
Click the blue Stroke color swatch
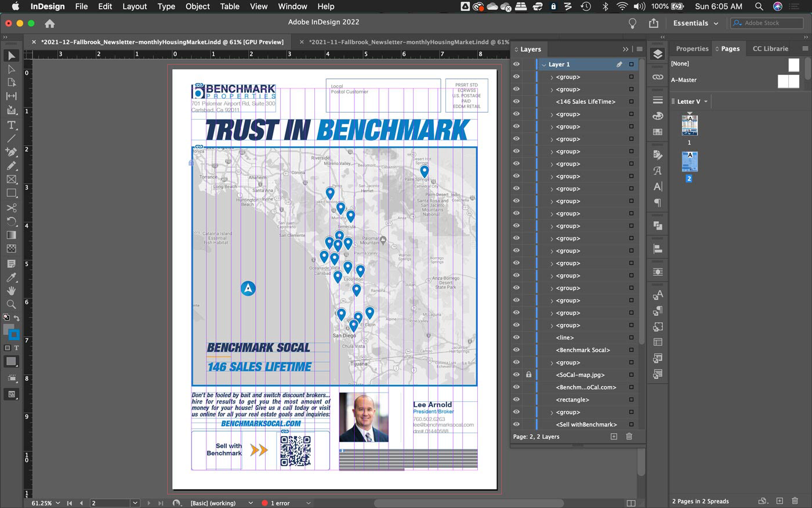[14, 335]
